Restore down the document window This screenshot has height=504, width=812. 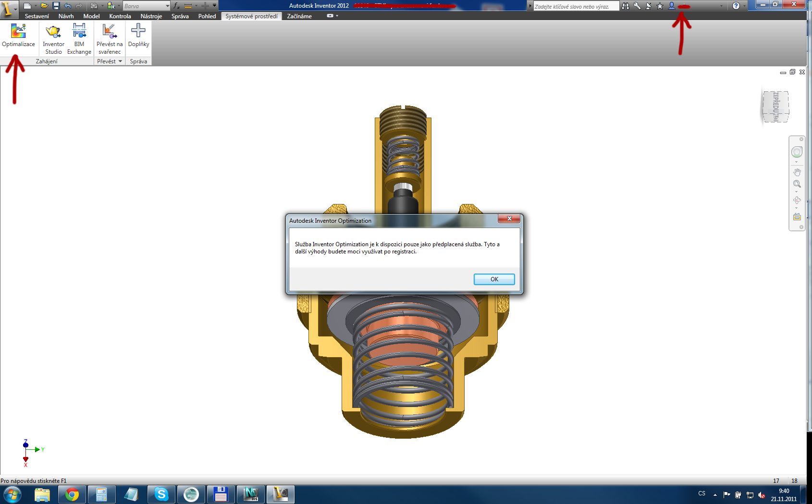click(x=792, y=72)
